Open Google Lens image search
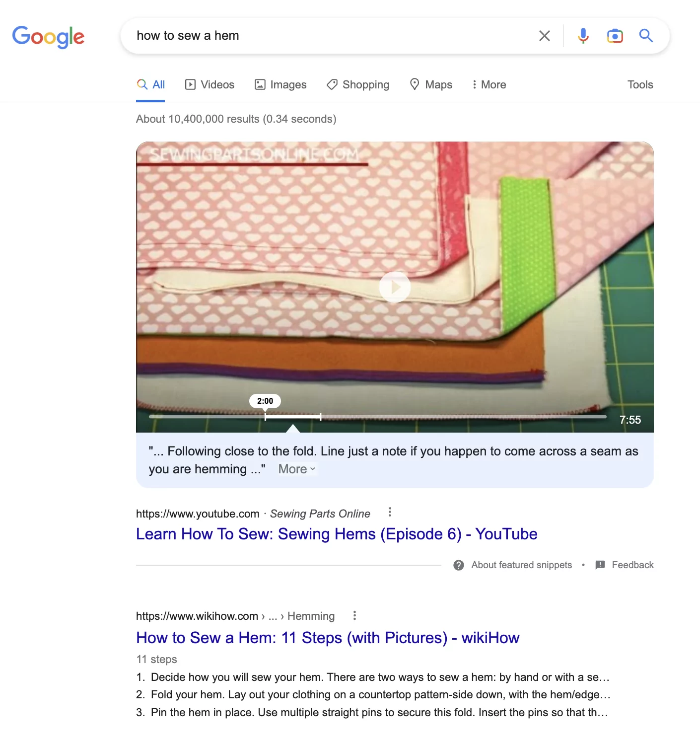700x743 pixels. (614, 35)
